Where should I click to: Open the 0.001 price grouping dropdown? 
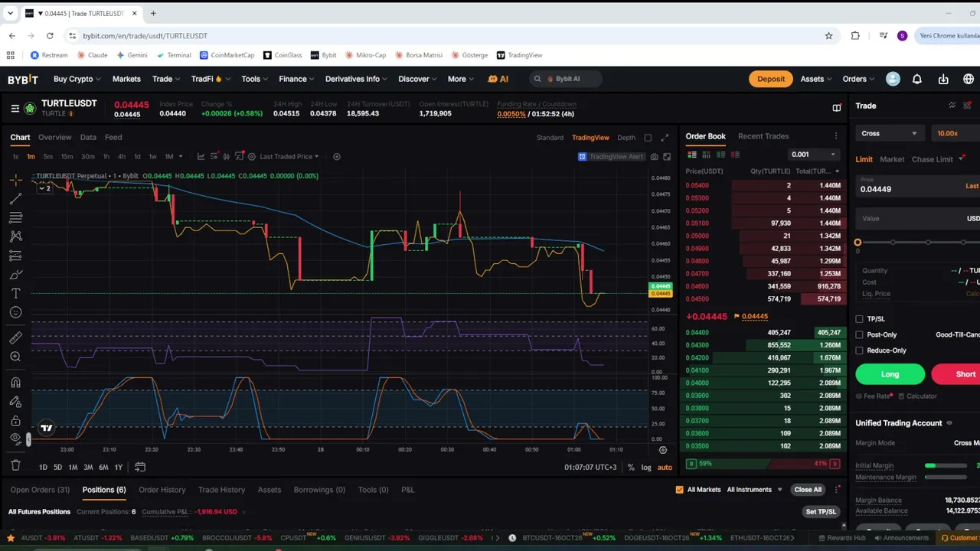coord(814,155)
